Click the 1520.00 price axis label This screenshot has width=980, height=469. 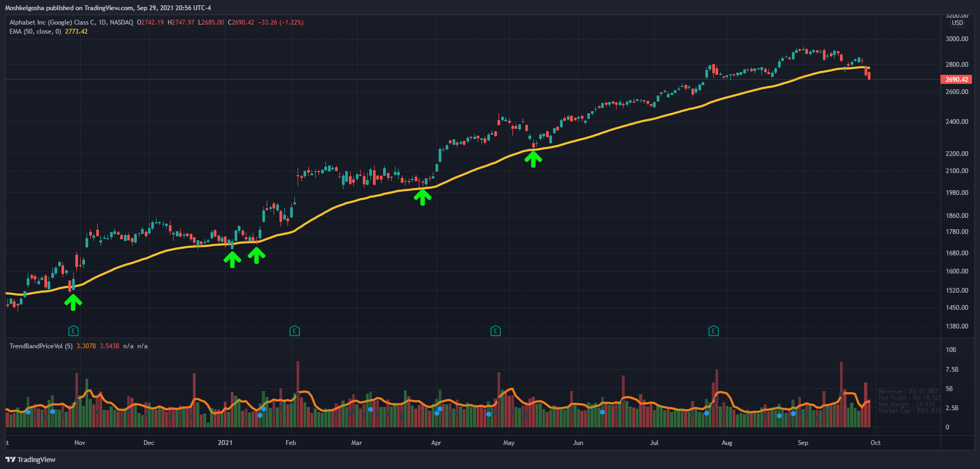(956, 291)
